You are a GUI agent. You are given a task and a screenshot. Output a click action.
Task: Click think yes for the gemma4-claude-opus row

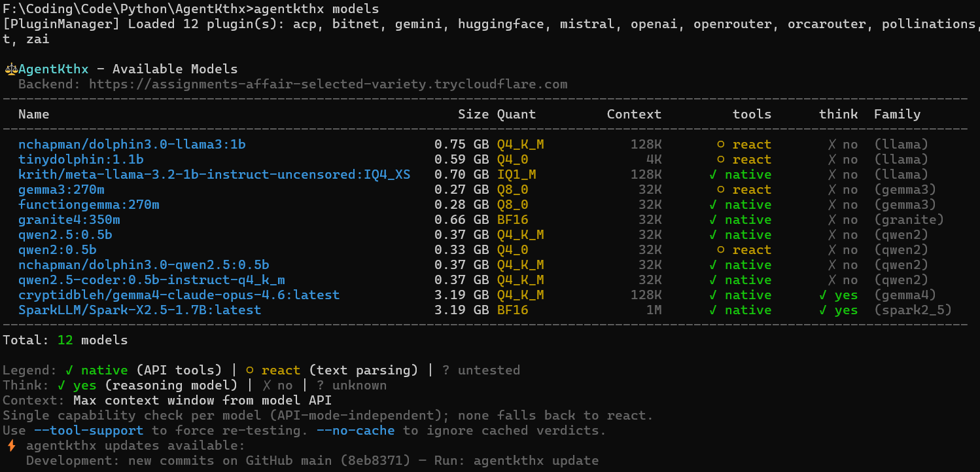pyautogui.click(x=839, y=295)
